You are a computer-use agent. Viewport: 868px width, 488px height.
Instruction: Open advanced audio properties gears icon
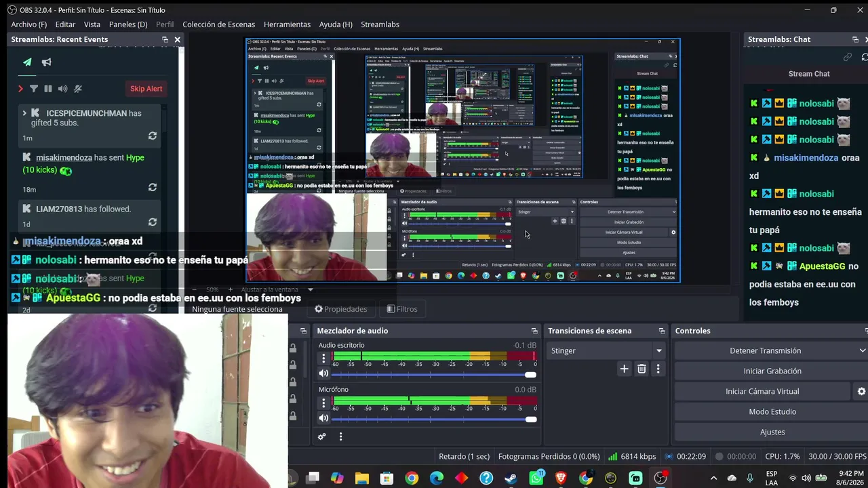pyautogui.click(x=322, y=437)
